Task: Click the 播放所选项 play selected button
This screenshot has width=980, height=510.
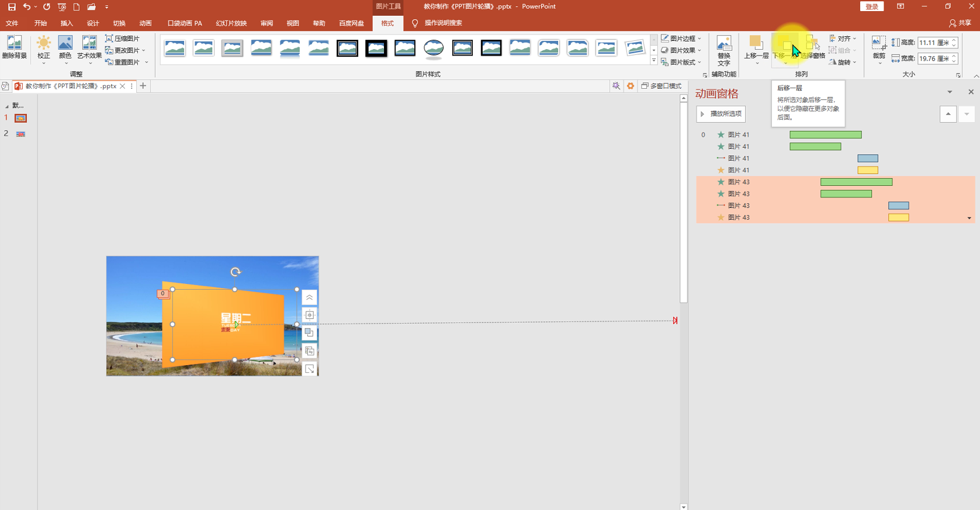Action: tap(721, 114)
